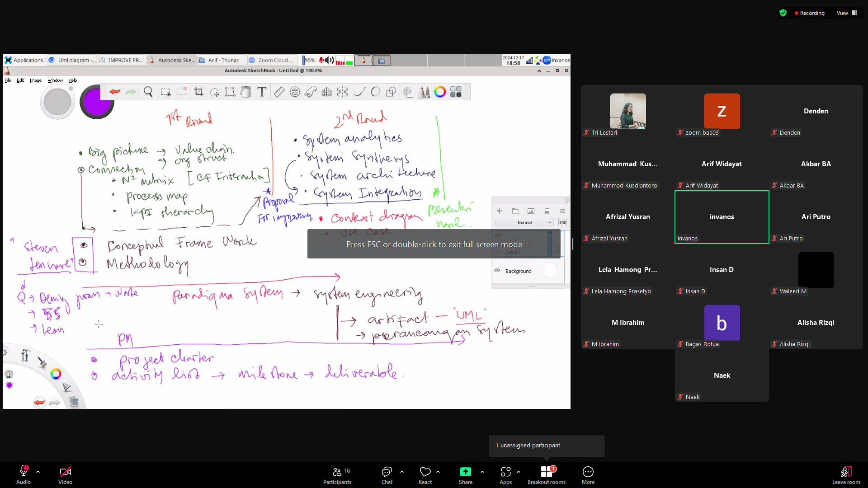Image resolution: width=868 pixels, height=488 pixels.
Task: Select the Perspective guide tool
Action: coord(326,92)
